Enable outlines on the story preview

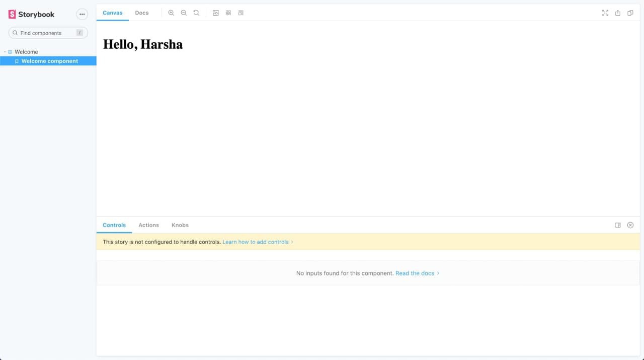[x=240, y=13]
